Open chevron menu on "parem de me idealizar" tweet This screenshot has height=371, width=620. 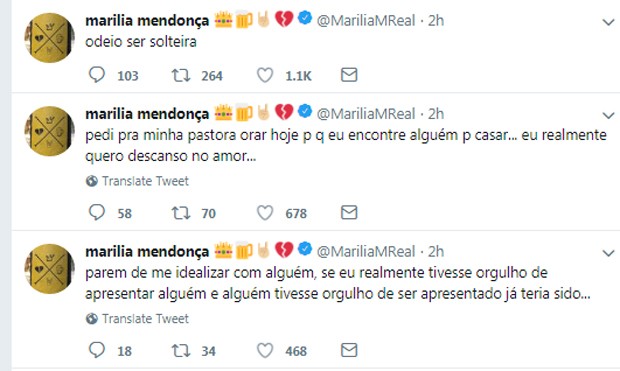pos(608,253)
